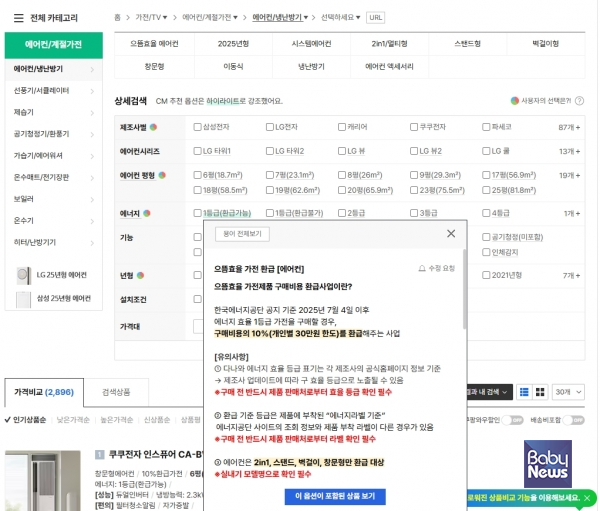The width and height of the screenshot is (600, 511).
Task: Sort results by 낮은가격순
Action: [x=73, y=420]
